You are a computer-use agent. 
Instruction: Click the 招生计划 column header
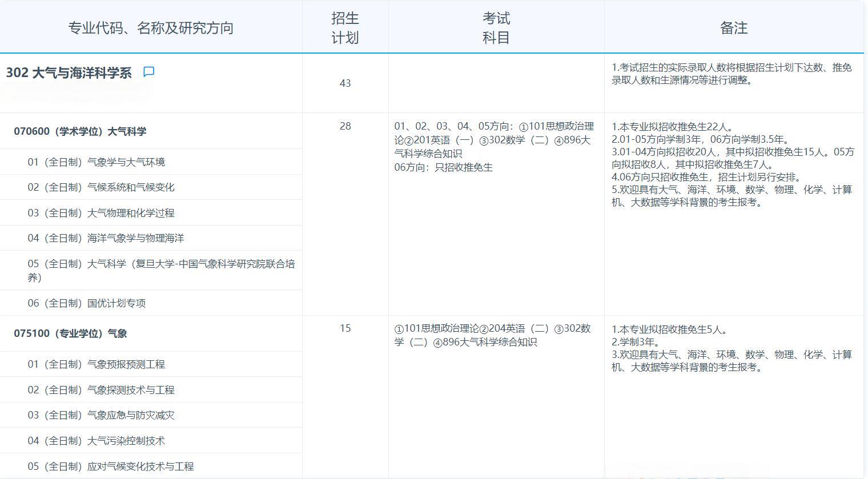pyautogui.click(x=344, y=27)
